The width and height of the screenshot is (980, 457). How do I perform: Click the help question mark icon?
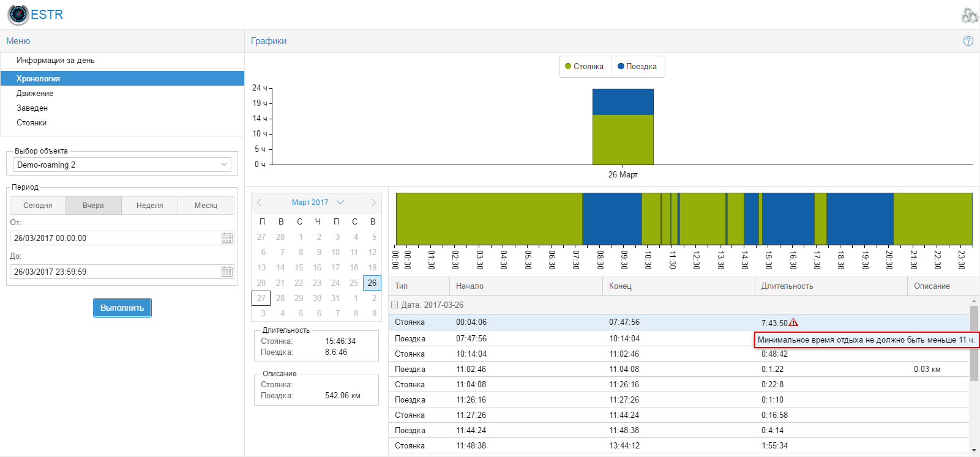point(968,41)
